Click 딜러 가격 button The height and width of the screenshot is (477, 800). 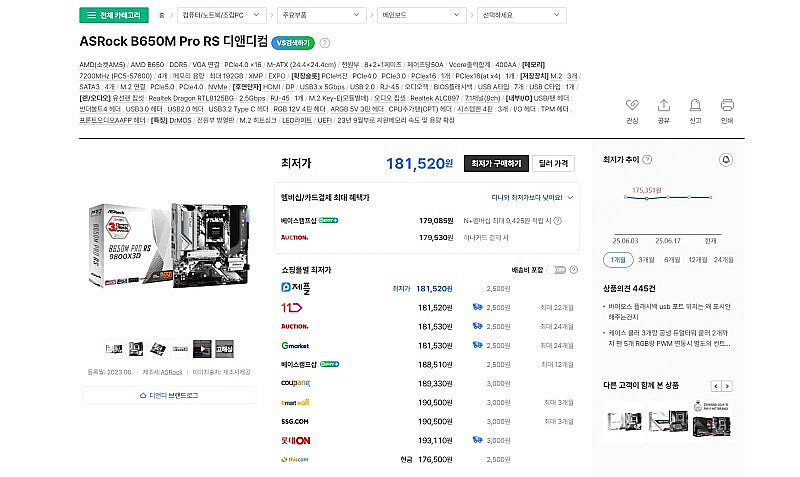pyautogui.click(x=553, y=163)
